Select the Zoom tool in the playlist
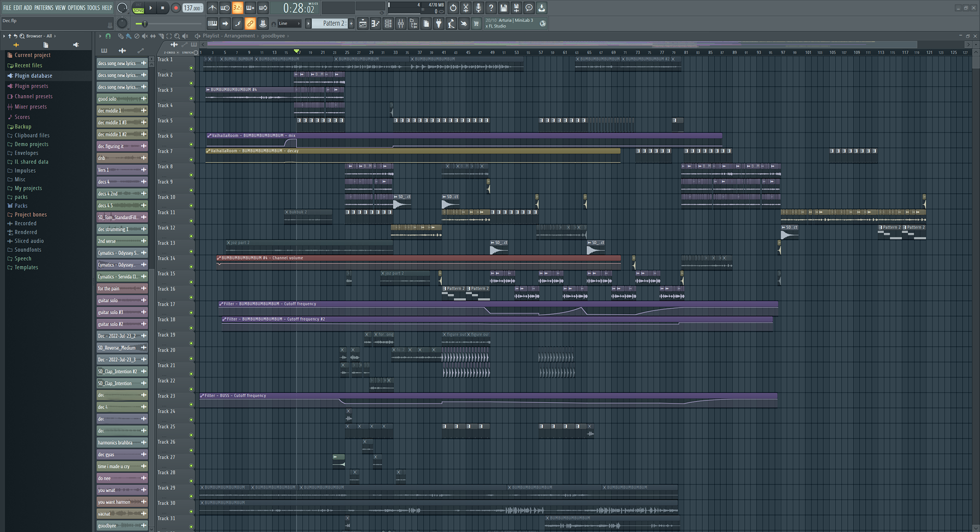This screenshot has width=980, height=532. click(177, 36)
